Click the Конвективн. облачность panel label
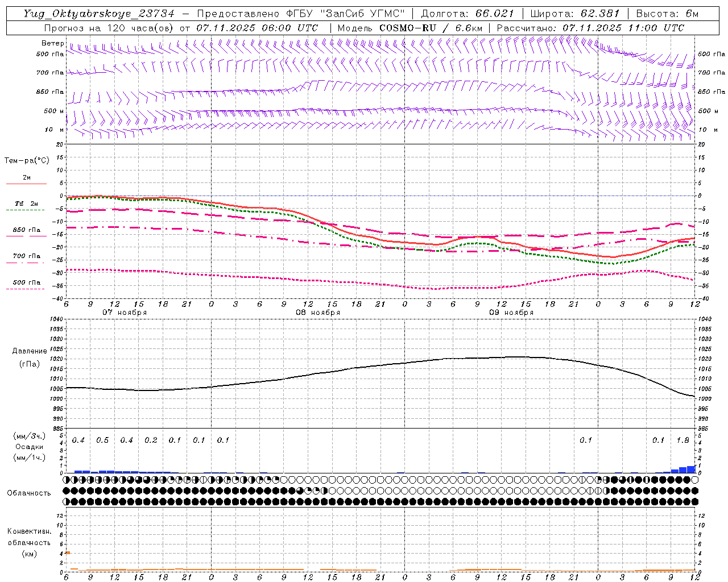728x582 pixels. pos(29,537)
